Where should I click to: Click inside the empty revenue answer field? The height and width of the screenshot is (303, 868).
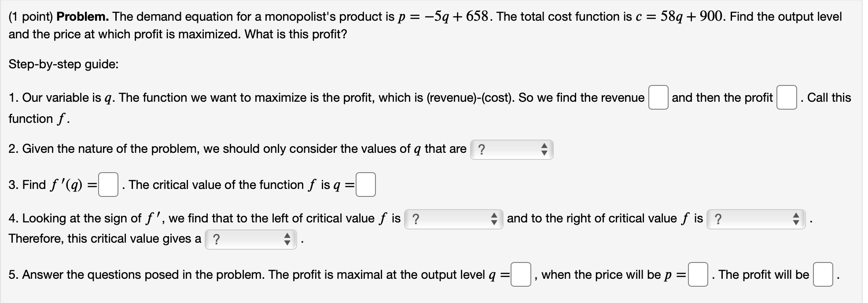pyautogui.click(x=658, y=98)
